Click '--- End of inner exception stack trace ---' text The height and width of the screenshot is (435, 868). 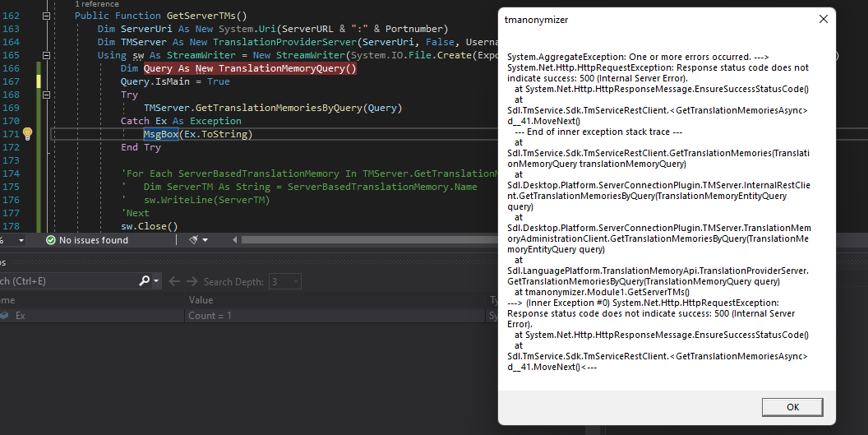598,132
